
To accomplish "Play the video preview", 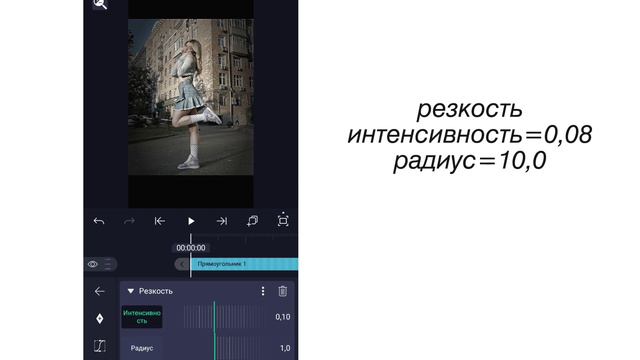I will (191, 221).
